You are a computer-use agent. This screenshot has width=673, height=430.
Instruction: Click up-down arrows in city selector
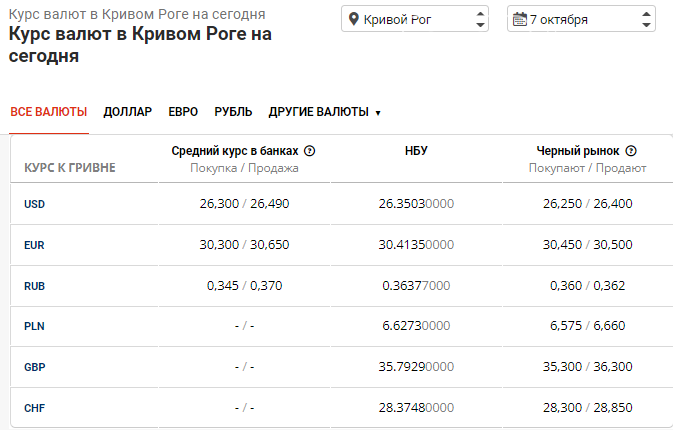(x=479, y=20)
